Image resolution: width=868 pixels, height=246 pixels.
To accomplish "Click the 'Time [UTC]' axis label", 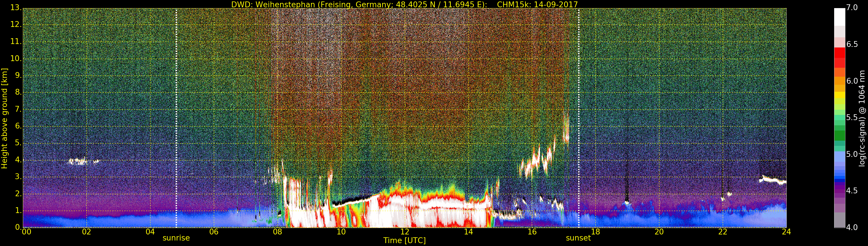I will click(404, 241).
